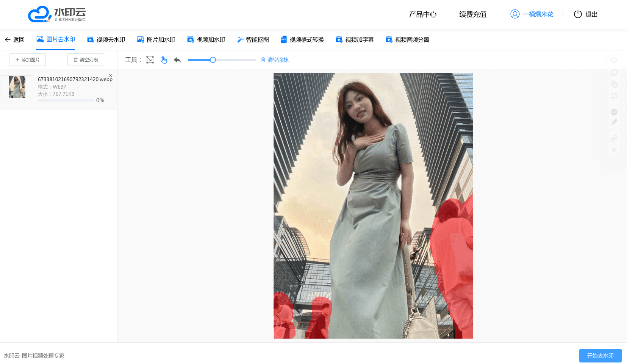
Task: Click the faded link chain icon
Action: point(614,138)
